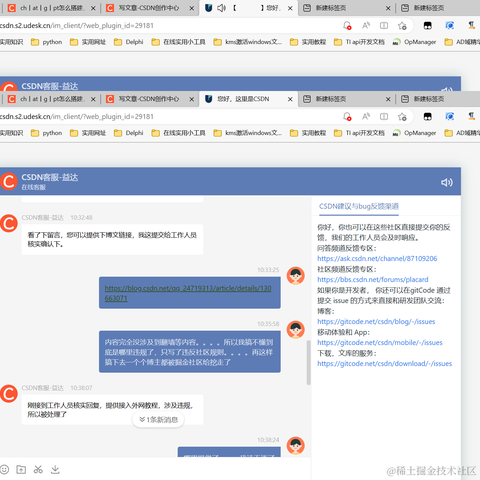Close 写文章-CSDN创作中心 tab in lower window
Viewport: 480px width, 480px height.
[x=192, y=99]
